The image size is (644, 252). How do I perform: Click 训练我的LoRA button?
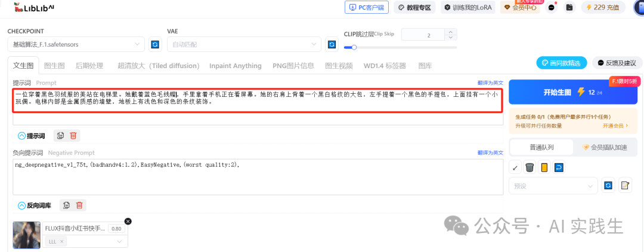(x=468, y=7)
